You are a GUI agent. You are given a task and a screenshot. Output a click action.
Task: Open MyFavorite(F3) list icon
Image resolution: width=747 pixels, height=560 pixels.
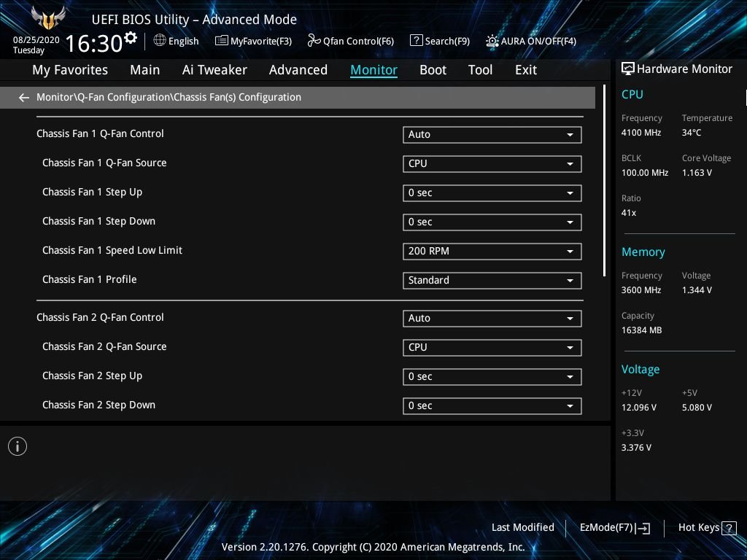coord(221,41)
